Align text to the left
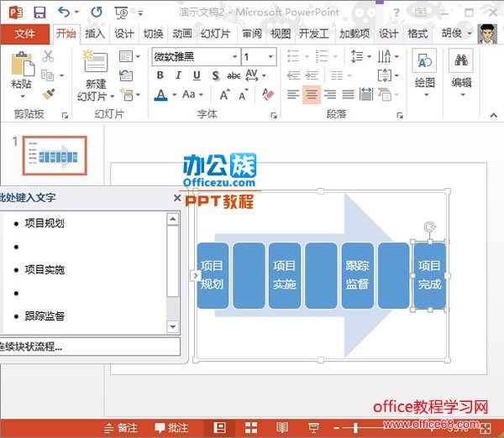Screen dimensions: 504x438 (x=293, y=95)
